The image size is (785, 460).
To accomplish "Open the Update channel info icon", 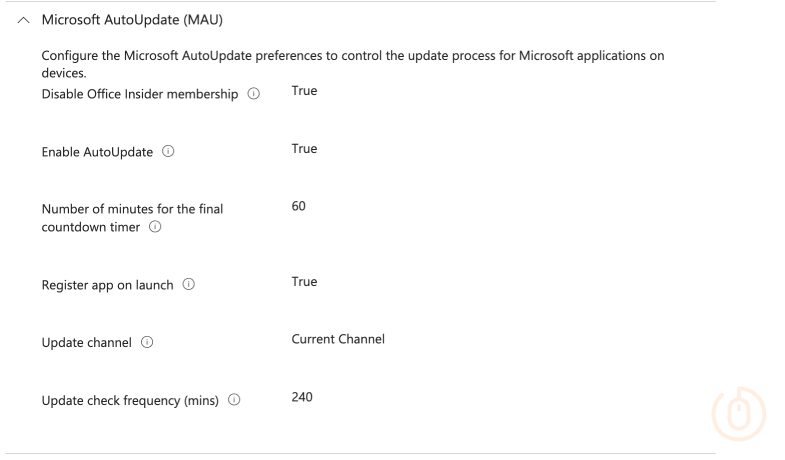I will pos(147,343).
